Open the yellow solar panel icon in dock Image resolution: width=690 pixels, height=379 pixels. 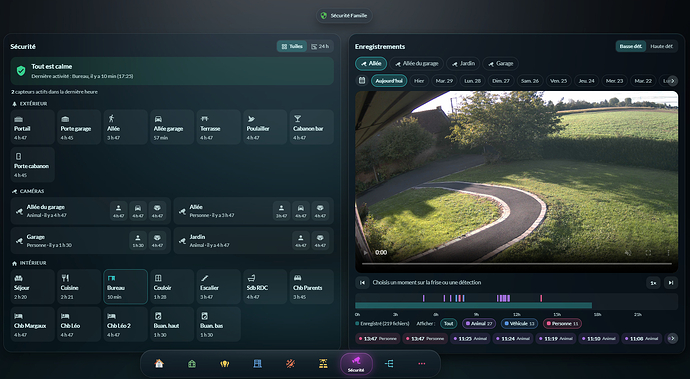click(x=323, y=364)
